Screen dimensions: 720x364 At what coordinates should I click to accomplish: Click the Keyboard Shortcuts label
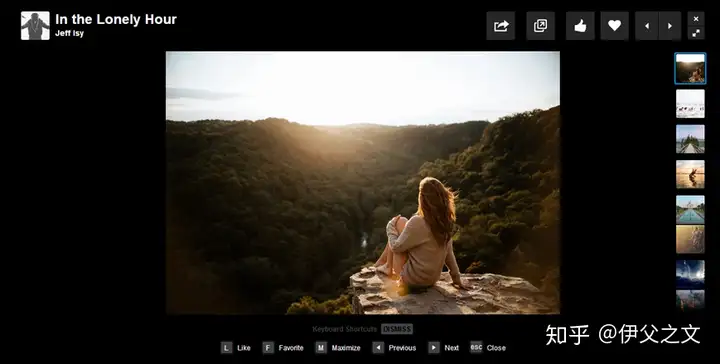[x=344, y=329]
